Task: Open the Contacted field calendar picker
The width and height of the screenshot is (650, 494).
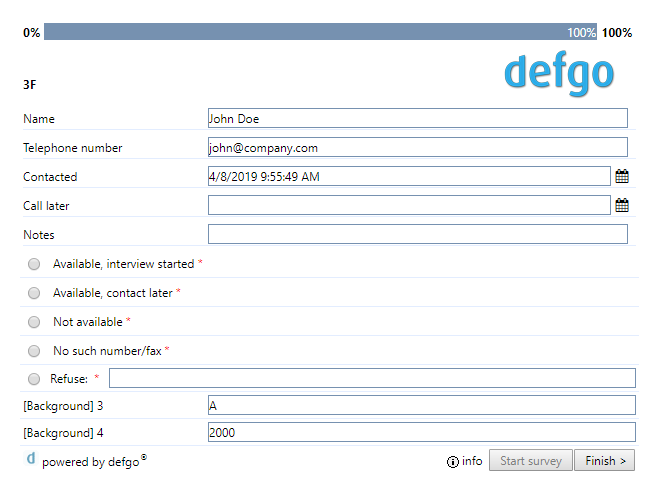Action: click(x=621, y=176)
